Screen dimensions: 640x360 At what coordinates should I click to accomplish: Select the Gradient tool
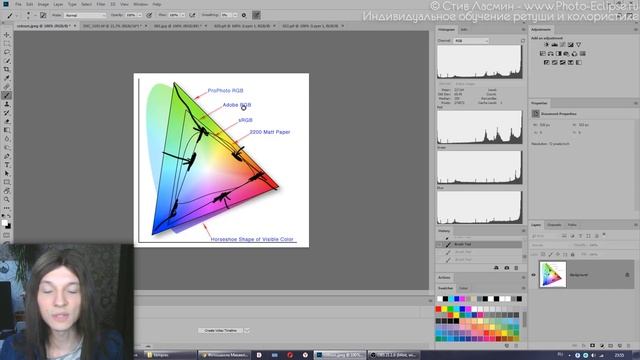coord(7,130)
